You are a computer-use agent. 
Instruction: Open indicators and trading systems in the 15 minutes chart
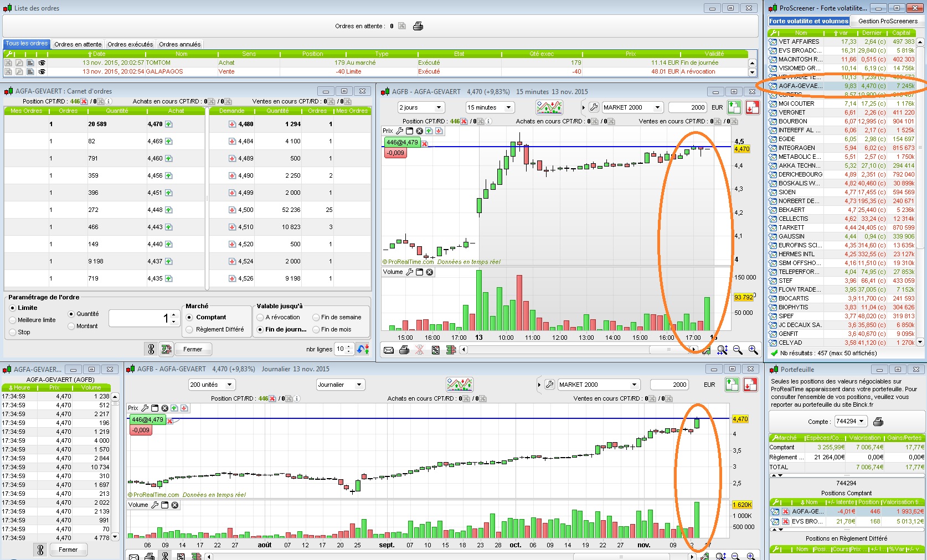(549, 107)
